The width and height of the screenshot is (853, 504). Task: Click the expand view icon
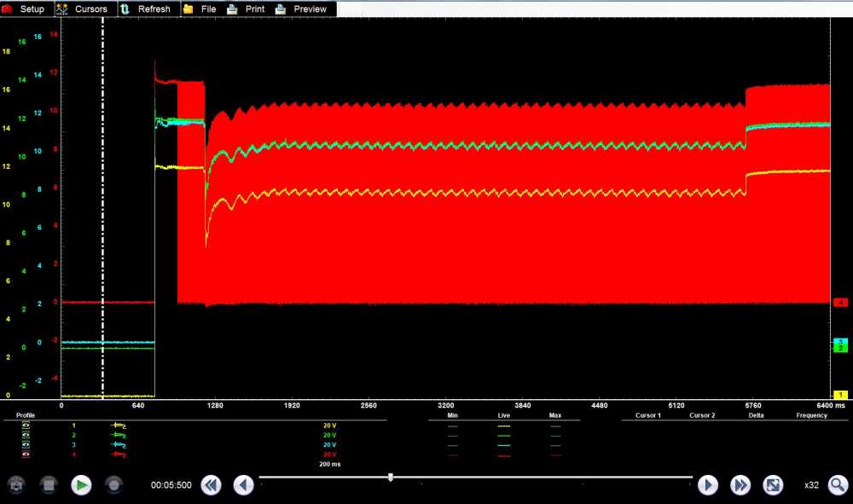(773, 485)
